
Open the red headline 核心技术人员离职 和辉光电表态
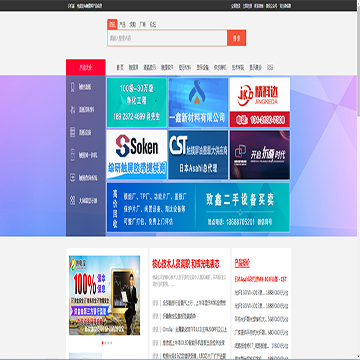pos(186,264)
